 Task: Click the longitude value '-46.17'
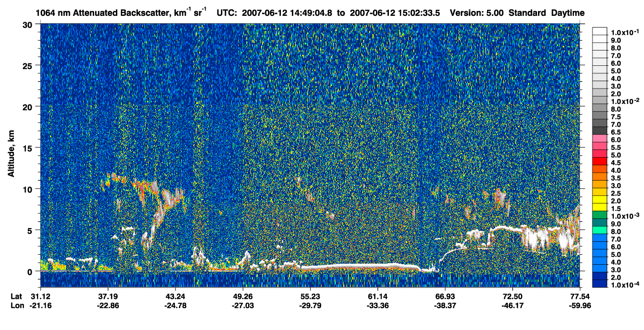pyautogui.click(x=512, y=305)
